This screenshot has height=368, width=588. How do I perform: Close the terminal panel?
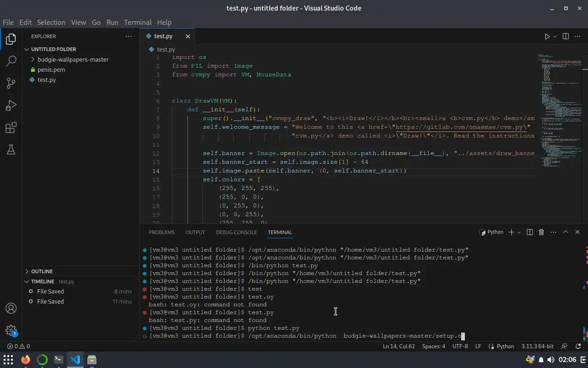577,232
